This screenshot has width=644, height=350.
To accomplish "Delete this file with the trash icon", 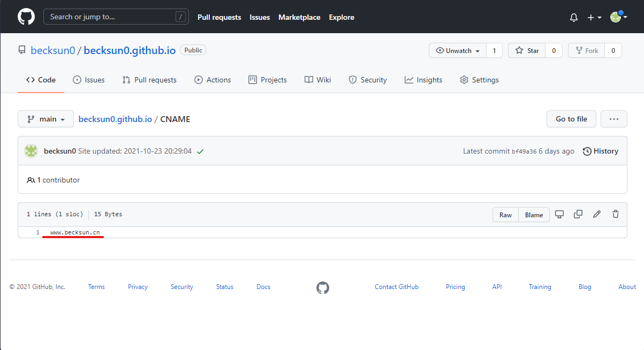I will (616, 214).
